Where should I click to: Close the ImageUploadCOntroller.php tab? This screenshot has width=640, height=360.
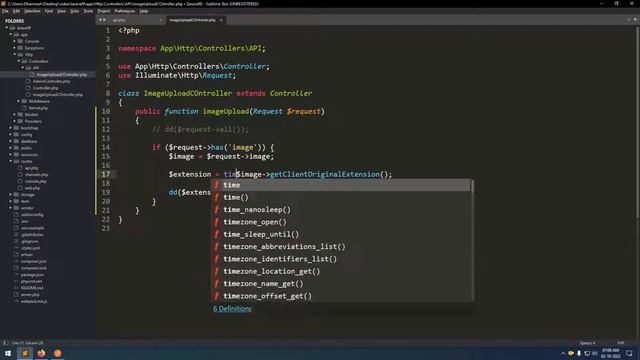(221, 20)
